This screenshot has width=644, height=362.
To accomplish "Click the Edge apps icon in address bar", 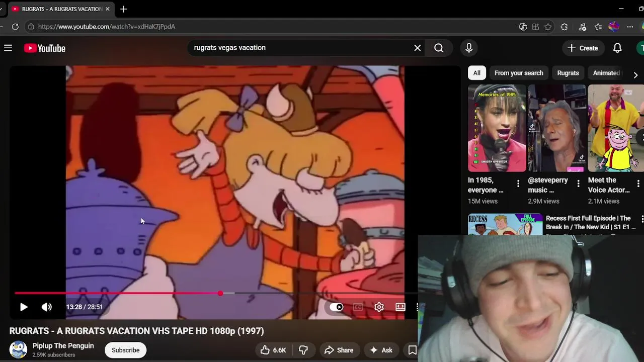I will pos(535,27).
